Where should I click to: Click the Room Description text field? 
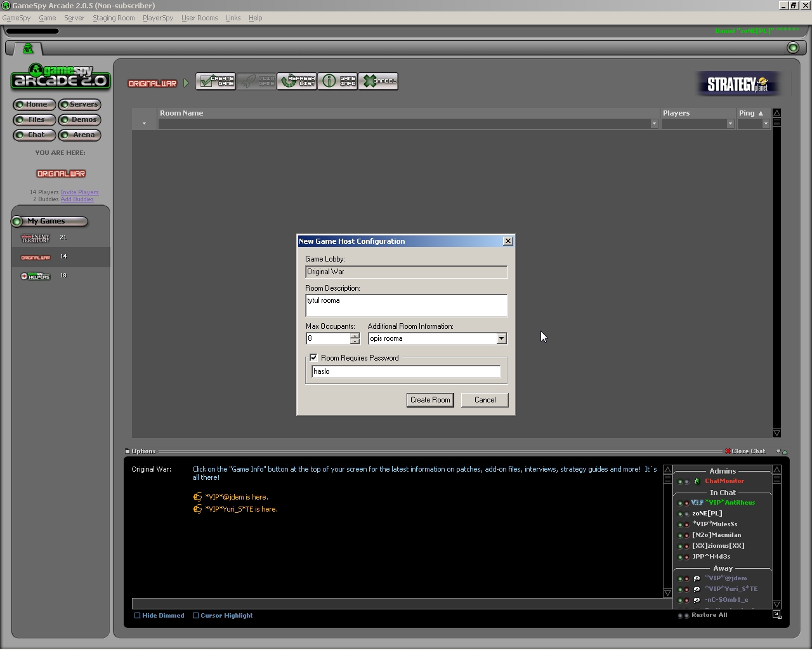click(x=406, y=305)
